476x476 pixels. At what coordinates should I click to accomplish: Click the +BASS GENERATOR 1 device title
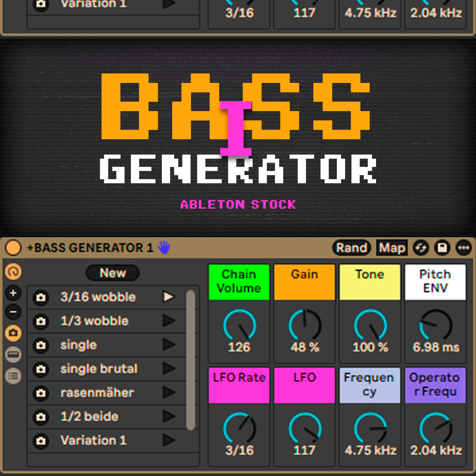tap(90, 248)
